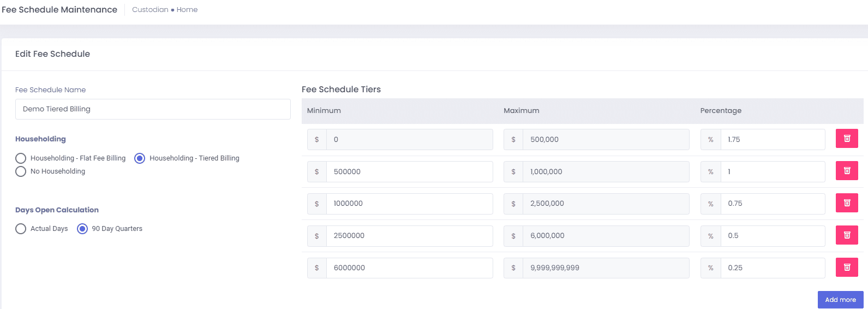This screenshot has height=309, width=868.
Task: Delete the tier starting at 500000
Action: point(847,171)
